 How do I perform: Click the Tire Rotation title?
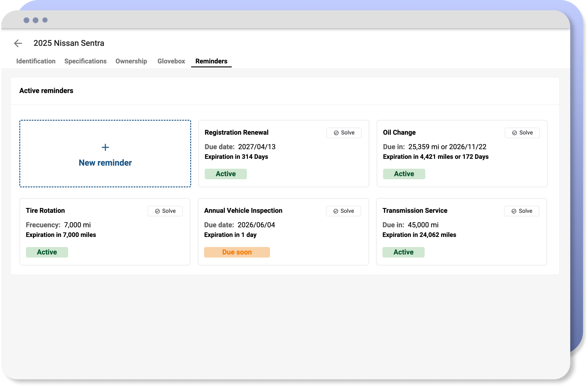[45, 211]
